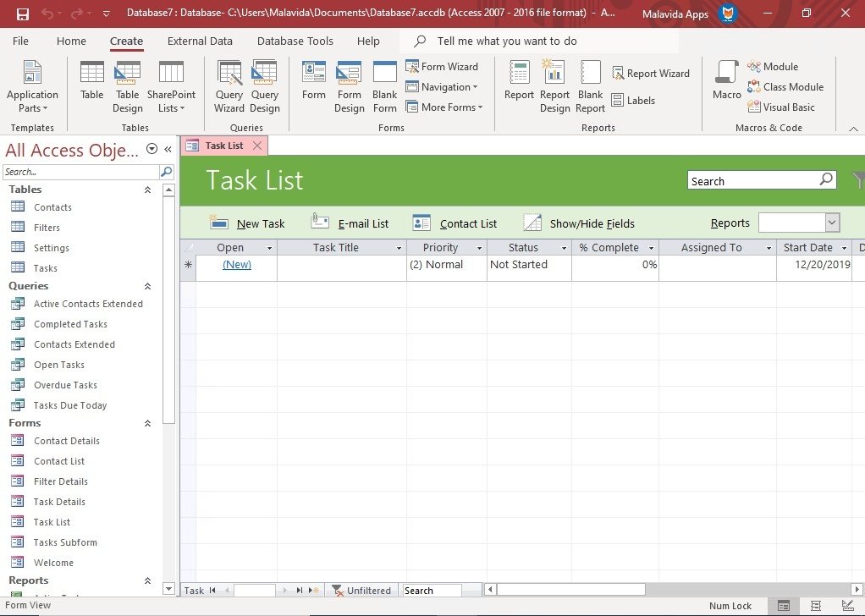This screenshot has width=865, height=616.
Task: Open the Visual Basic editor
Action: click(x=783, y=107)
